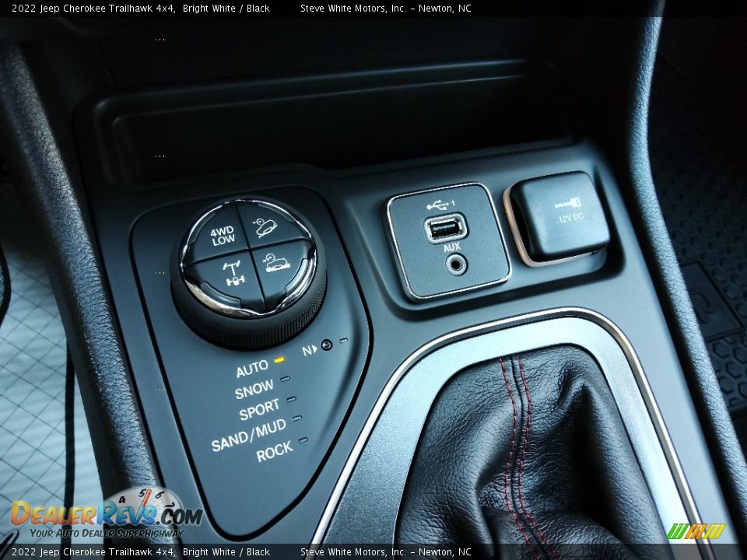
Task: Click the top caption '2022 Jeep Cherokee Trailhawk 4x4'
Action: coord(93,8)
